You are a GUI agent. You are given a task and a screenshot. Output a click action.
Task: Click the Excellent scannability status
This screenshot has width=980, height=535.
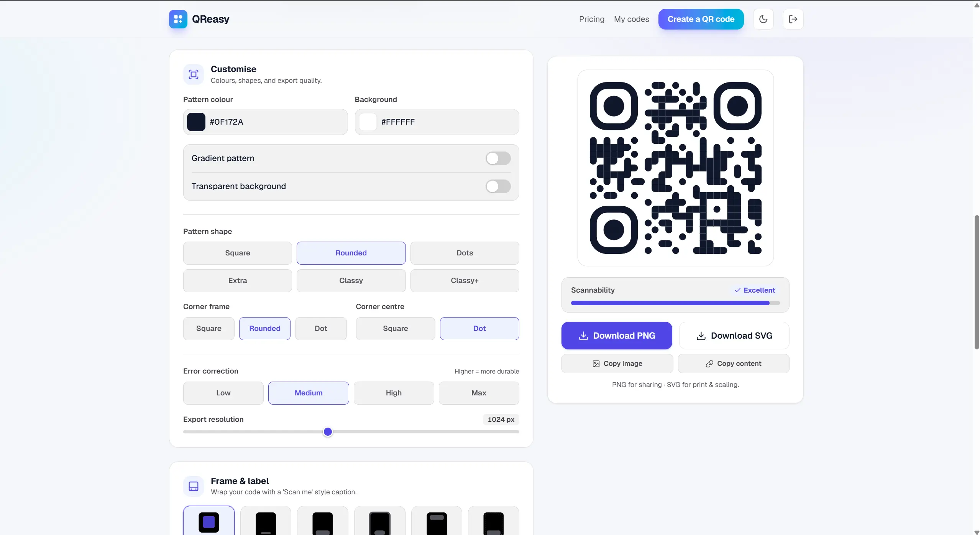point(755,290)
